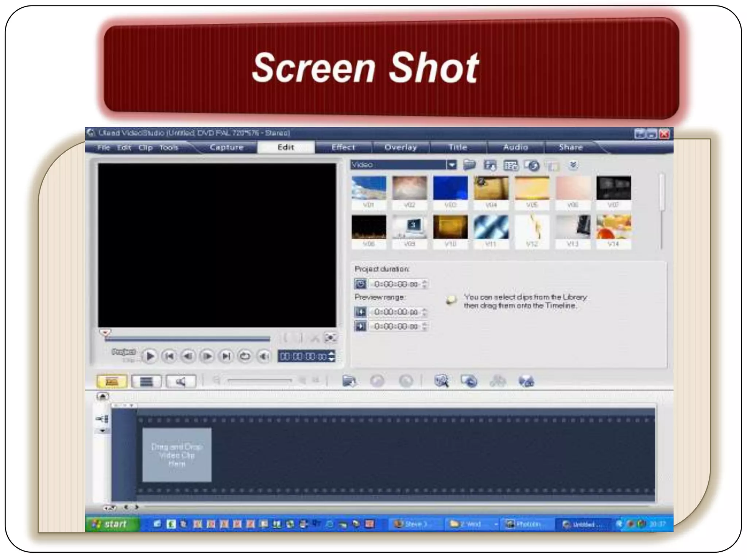Click the Repeat loop playback icon
Image resolution: width=747 pixels, height=560 pixels.
pos(245,356)
